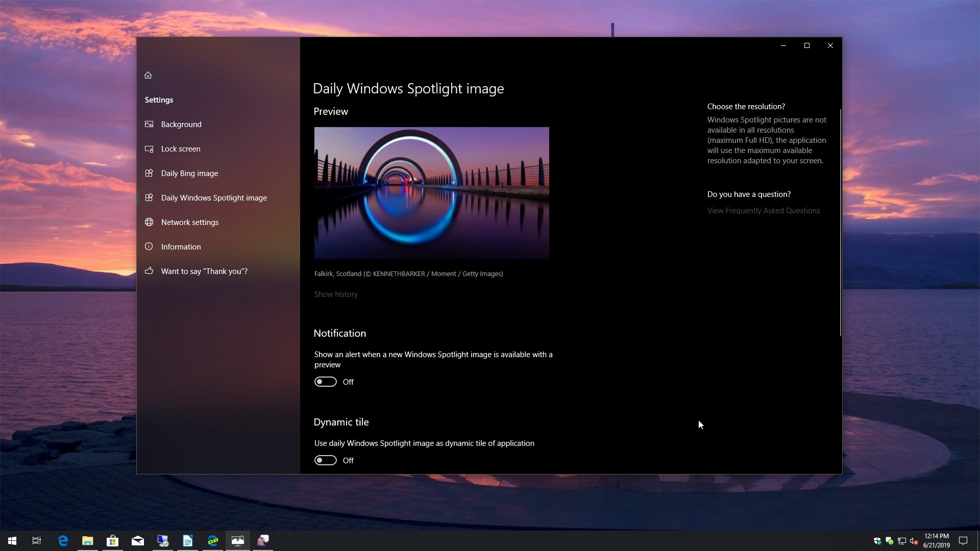Select Daily Windows Spotlight image menu item
Viewport: 980px width, 551px height.
click(218, 197)
